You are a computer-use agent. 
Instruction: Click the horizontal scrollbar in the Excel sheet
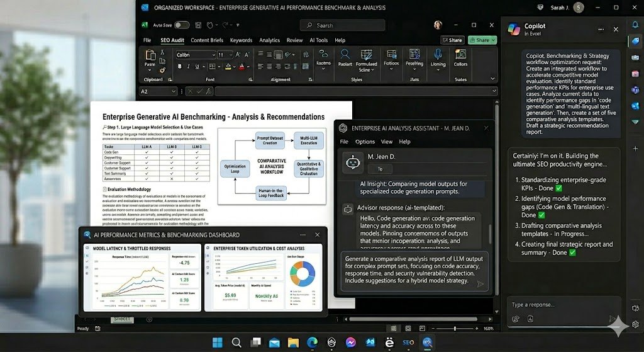pyautogui.click(x=413, y=319)
